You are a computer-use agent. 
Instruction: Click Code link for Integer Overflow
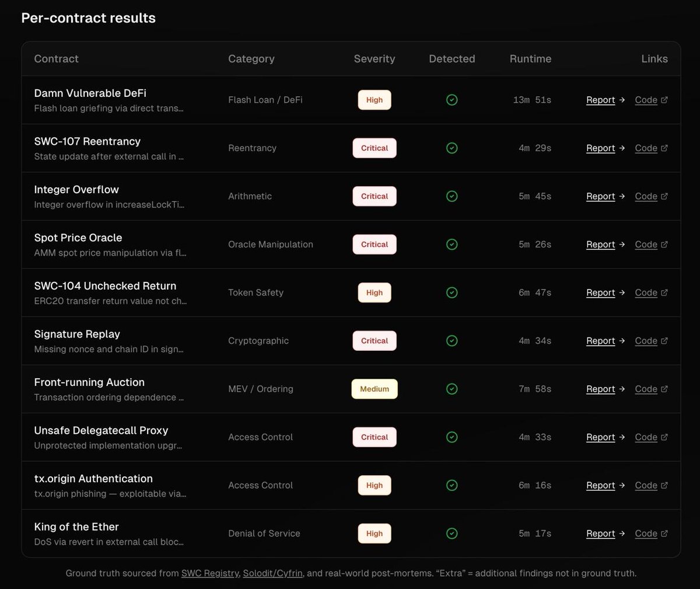[x=651, y=196]
